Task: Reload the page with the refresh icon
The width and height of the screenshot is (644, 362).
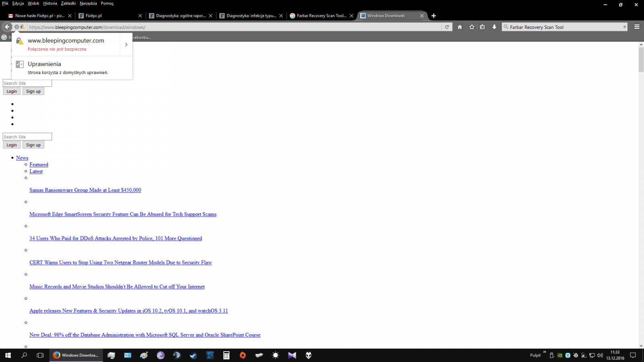Action: coord(447,27)
